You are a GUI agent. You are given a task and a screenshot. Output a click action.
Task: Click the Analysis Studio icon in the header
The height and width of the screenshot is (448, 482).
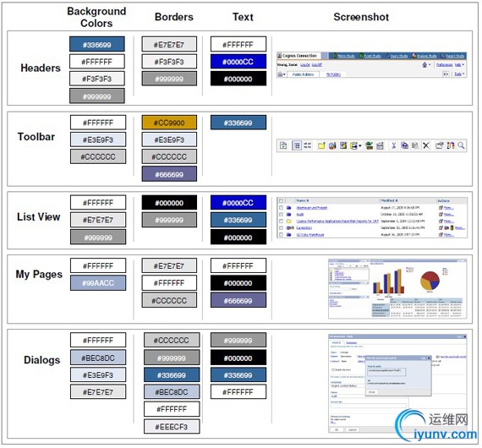[414, 56]
